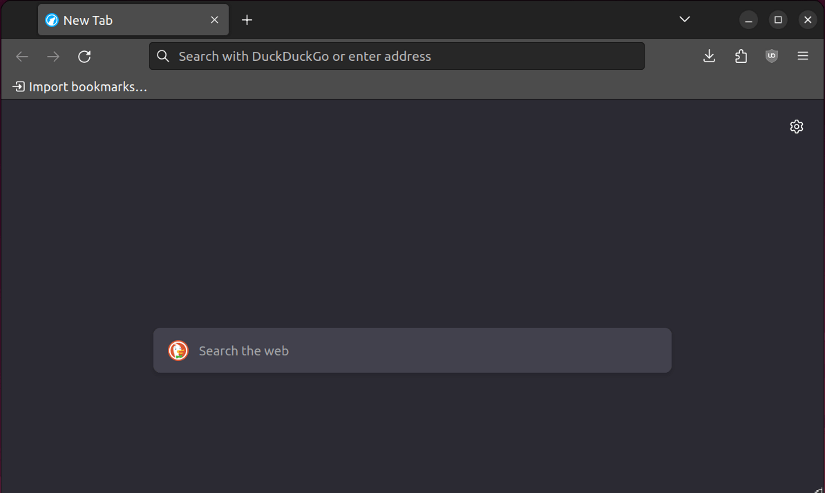Close the browser window
The width and height of the screenshot is (825, 493).
pyautogui.click(x=808, y=20)
